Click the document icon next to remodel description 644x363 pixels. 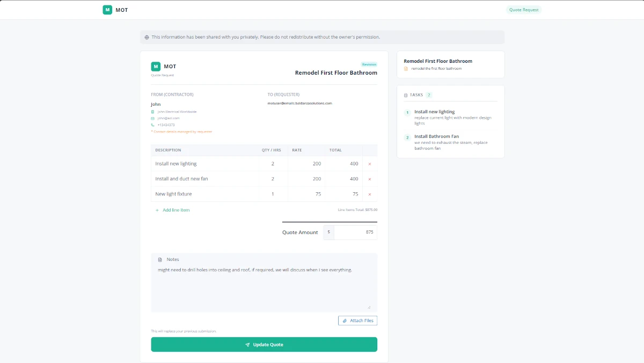[406, 68]
